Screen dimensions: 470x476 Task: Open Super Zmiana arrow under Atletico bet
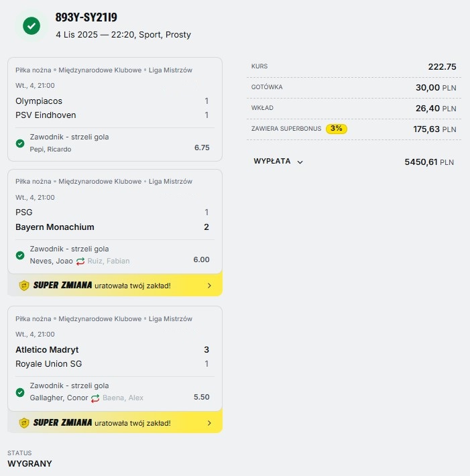209,422
